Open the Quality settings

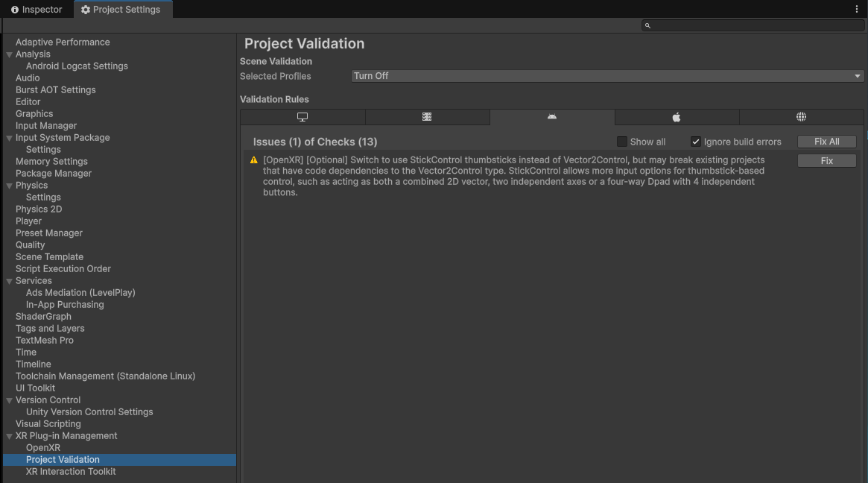30,244
